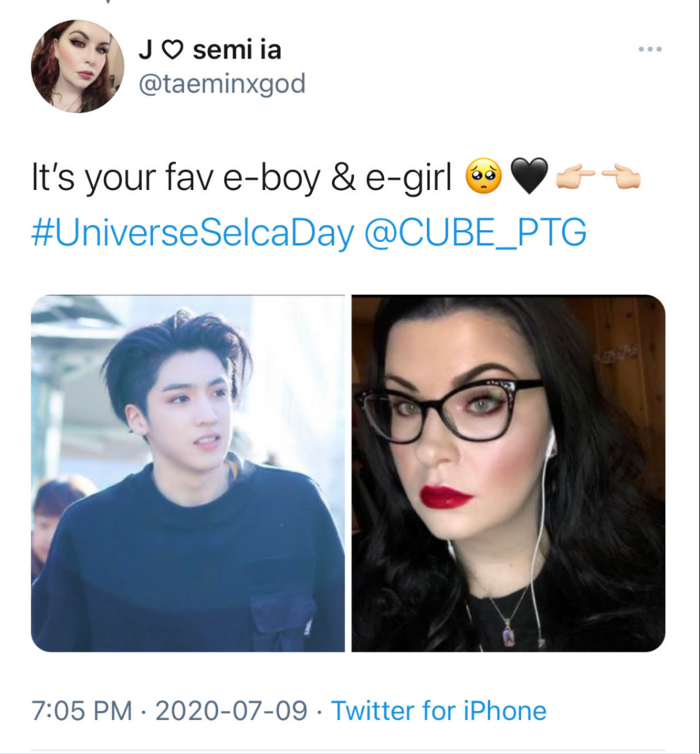Screen dimensions: 700x754
Task: Open the @CUBE_PTG mentioned profile
Action: [476, 232]
